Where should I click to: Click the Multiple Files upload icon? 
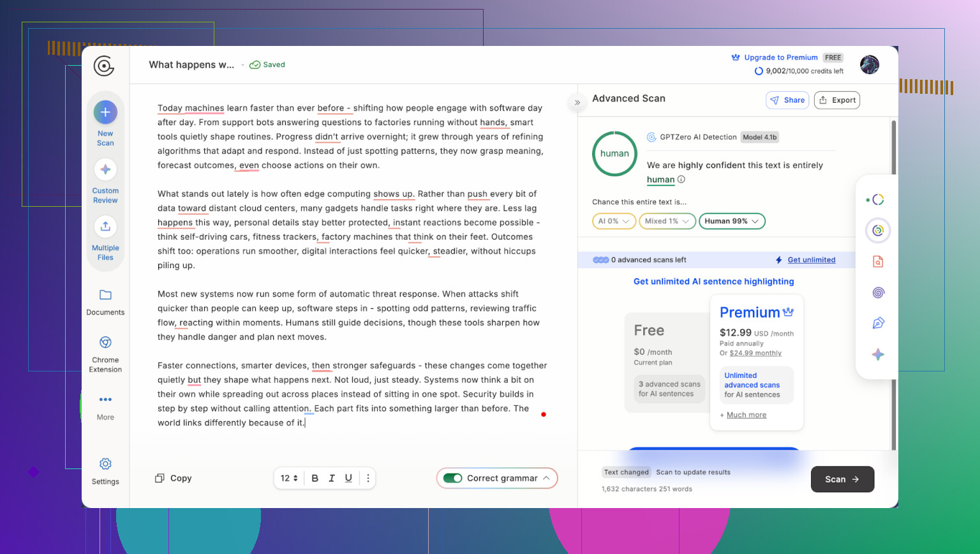pos(105,227)
